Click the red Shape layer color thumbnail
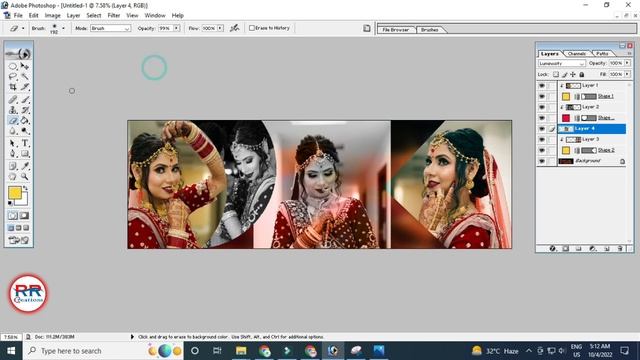The width and height of the screenshot is (640, 360). pyautogui.click(x=566, y=118)
